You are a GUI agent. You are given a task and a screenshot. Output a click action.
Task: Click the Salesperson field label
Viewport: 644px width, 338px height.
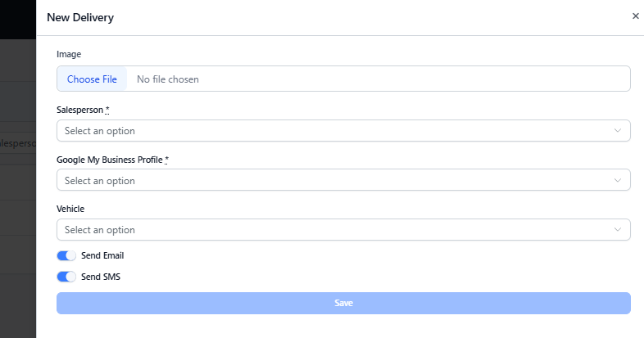coord(80,110)
